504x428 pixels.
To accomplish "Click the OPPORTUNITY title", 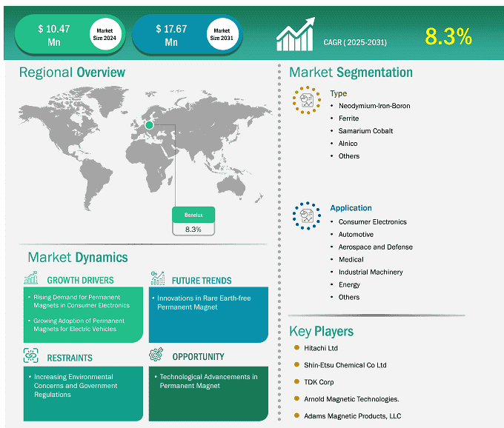I will point(199,357).
